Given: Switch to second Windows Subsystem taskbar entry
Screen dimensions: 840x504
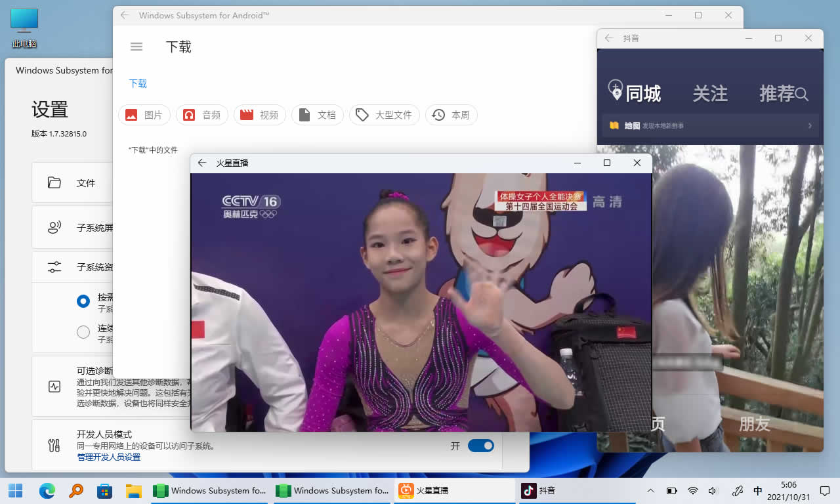Looking at the screenshot, I should tap(332, 490).
